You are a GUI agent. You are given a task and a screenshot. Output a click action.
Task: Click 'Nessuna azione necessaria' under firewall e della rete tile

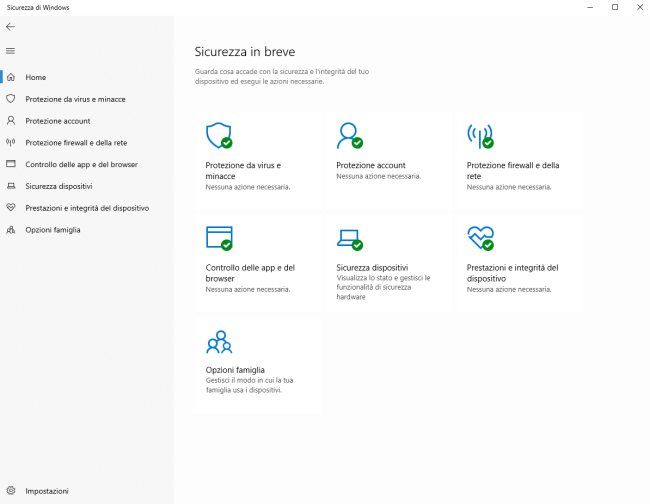[509, 187]
